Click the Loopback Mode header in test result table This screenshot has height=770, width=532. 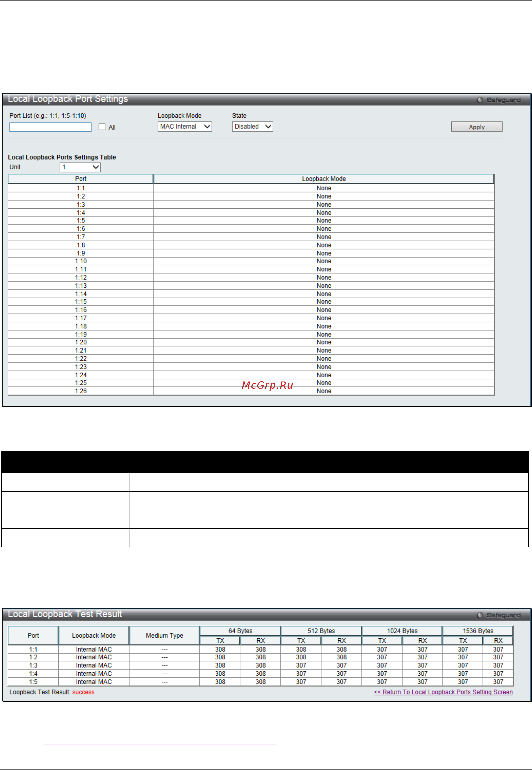[94, 636]
